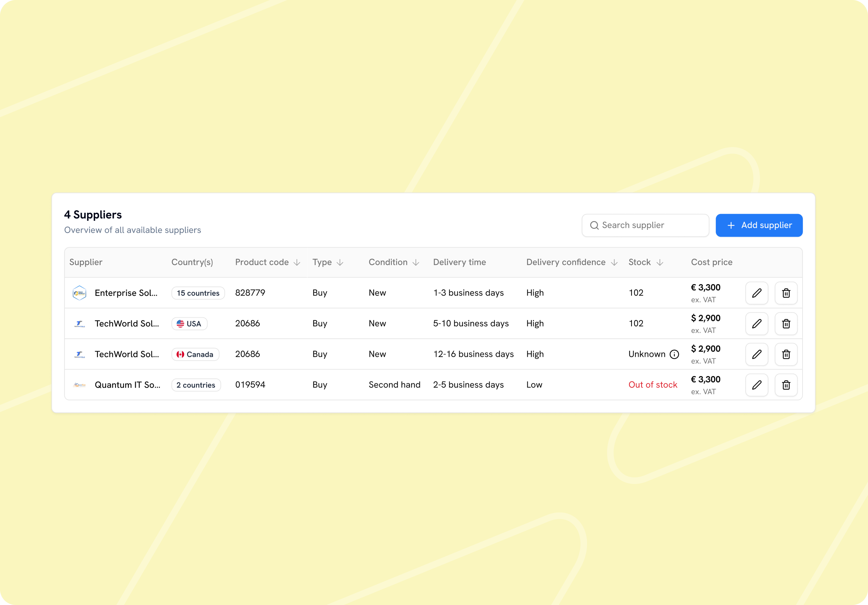868x605 pixels.
Task: Edit the TechWorld USA supplier row
Action: point(757,324)
